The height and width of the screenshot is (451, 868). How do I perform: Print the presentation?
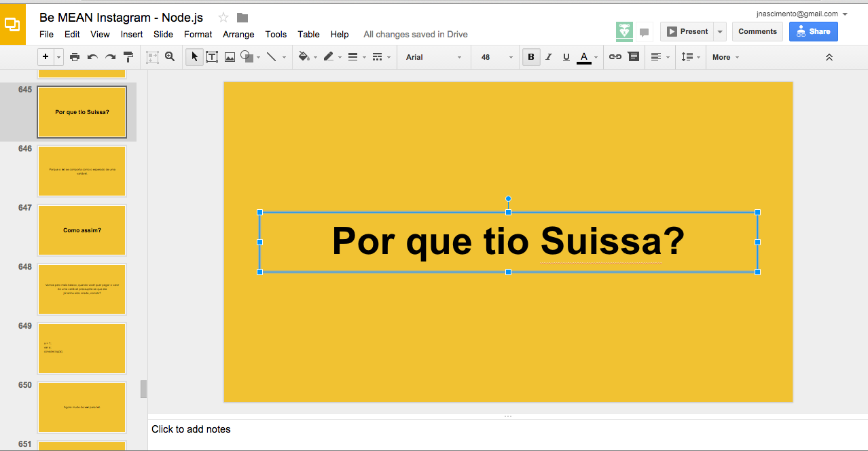(75, 57)
